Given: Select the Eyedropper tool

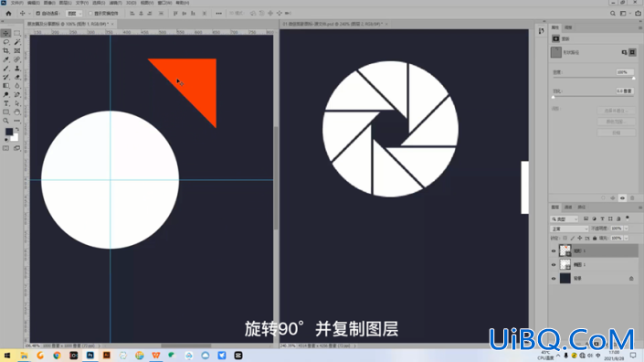Looking at the screenshot, I should pos(5,59).
